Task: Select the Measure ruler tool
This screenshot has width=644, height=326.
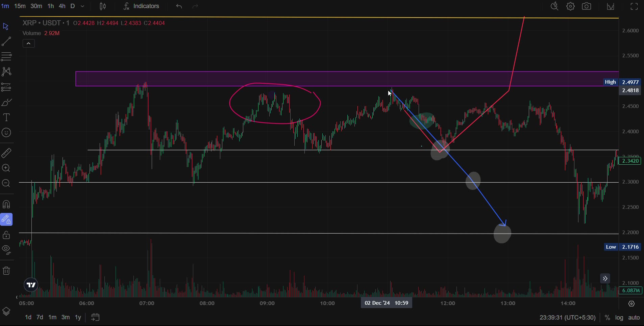Action: click(6, 153)
